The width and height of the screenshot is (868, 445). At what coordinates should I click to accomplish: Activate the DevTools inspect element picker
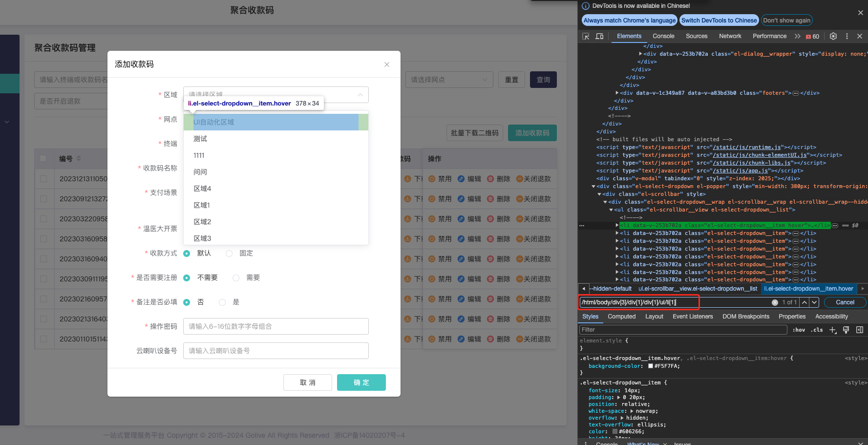[x=586, y=36]
